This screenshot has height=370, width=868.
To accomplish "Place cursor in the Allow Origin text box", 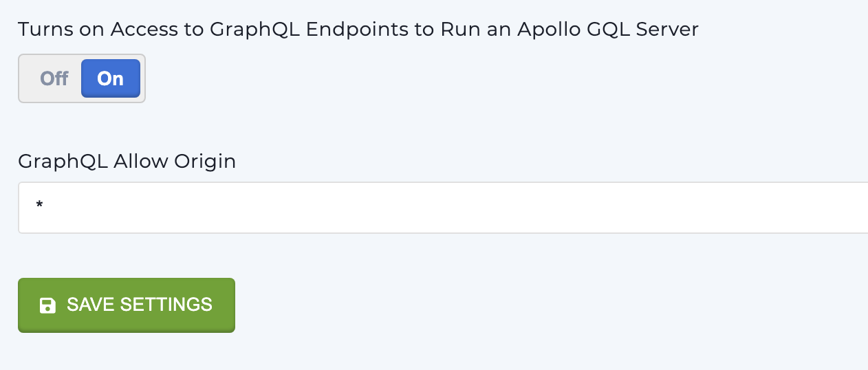I will tap(443, 208).
